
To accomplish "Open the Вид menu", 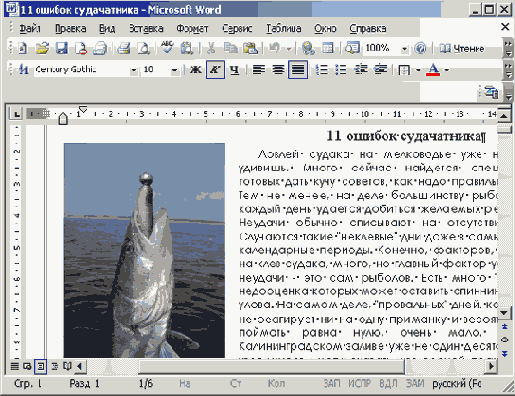I will click(x=107, y=29).
